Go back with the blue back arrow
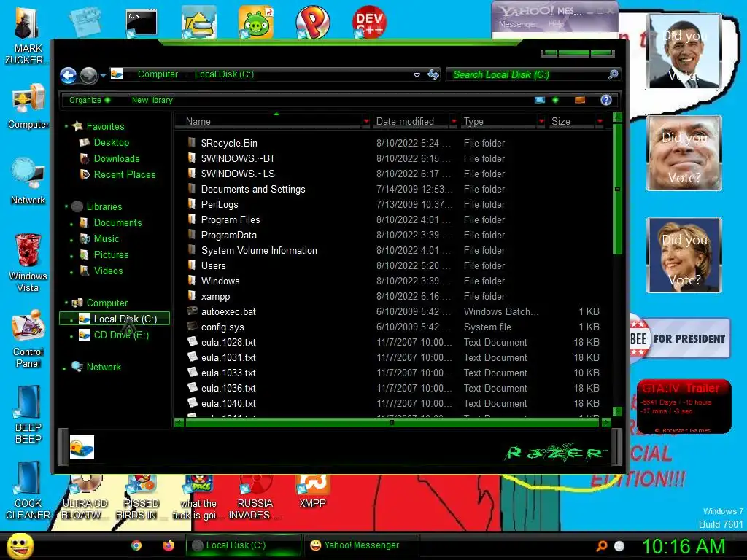The image size is (747, 560). pos(68,75)
